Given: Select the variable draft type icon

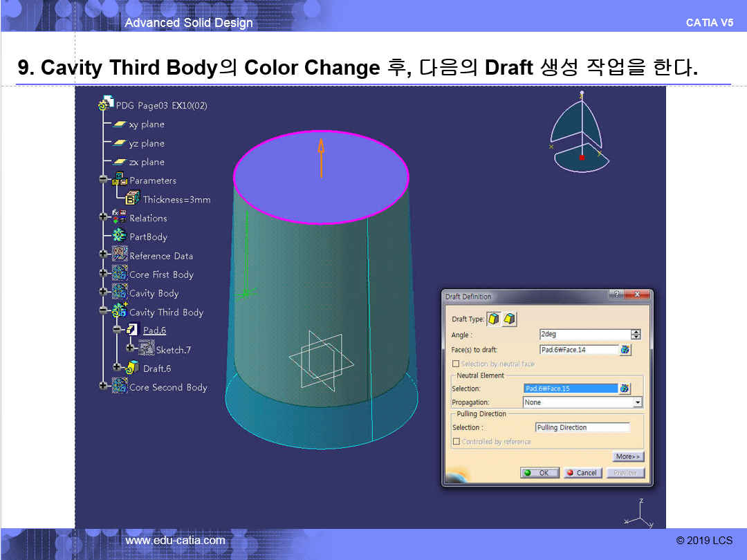Looking at the screenshot, I should 509,319.
